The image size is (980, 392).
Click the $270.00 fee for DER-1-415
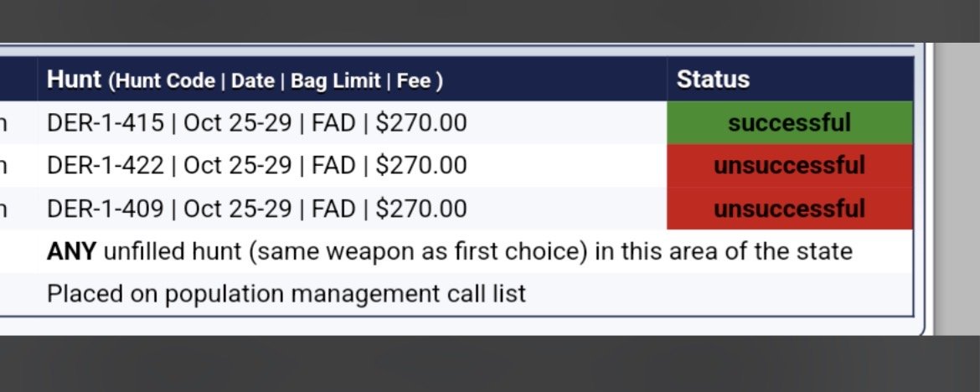[420, 123]
